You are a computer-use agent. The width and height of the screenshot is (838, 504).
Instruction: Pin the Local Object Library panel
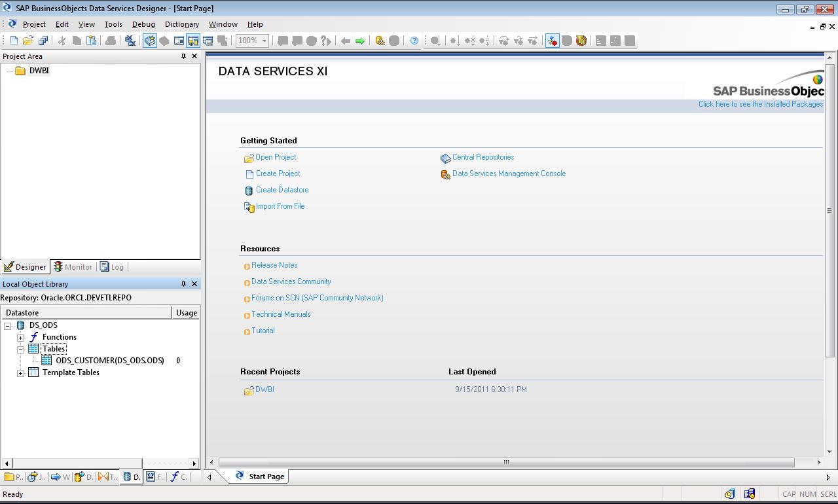183,284
